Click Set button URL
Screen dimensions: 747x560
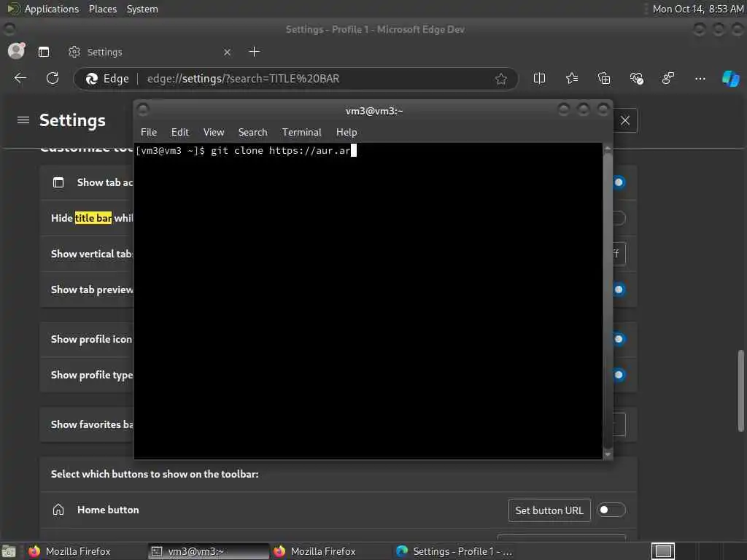pos(549,510)
